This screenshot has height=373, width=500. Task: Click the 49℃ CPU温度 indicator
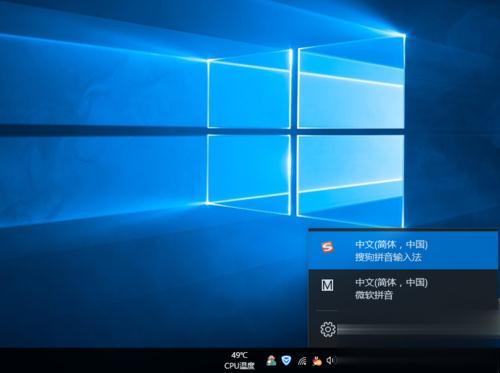[239, 360]
